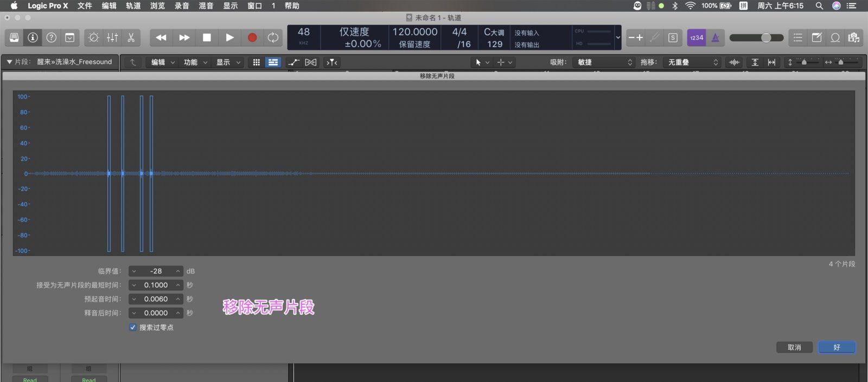Click the Stop transport button
The width and height of the screenshot is (868, 382).
(x=207, y=37)
